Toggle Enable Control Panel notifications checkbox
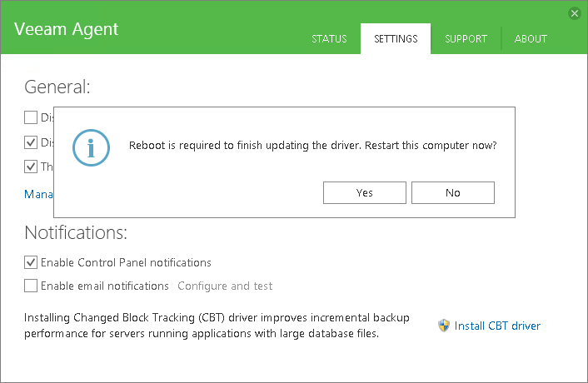This screenshot has width=588, height=383. [31, 262]
